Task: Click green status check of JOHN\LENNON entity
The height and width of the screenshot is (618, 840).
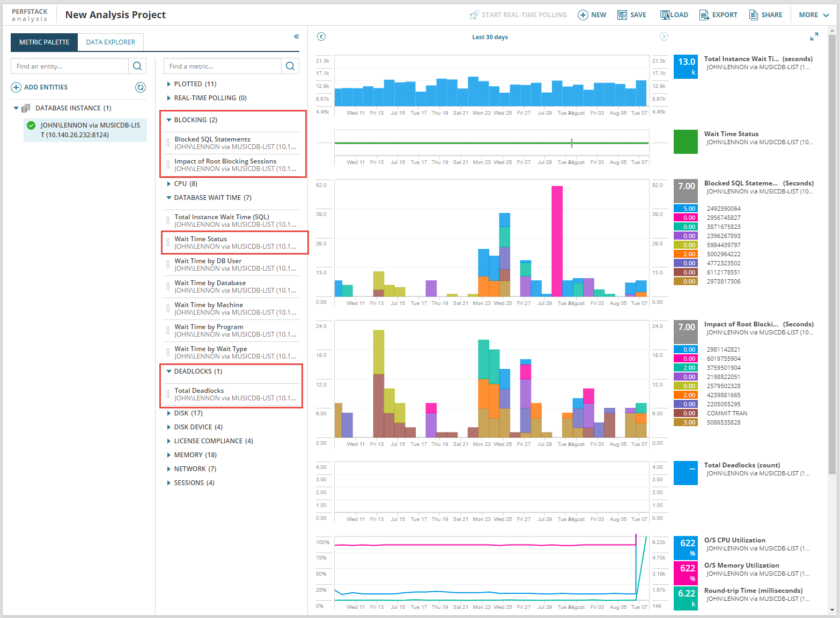Action: click(31, 125)
